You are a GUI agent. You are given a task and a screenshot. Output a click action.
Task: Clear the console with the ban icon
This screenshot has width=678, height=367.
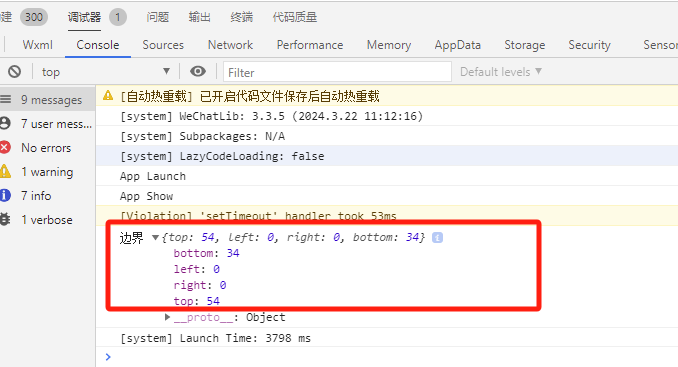click(15, 71)
